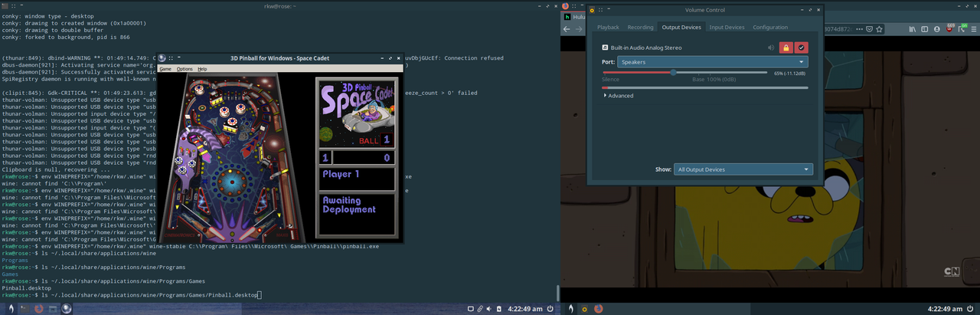The width and height of the screenshot is (980, 315).
Task: Click the red extension icon with 669 badge
Action: [x=949, y=29]
